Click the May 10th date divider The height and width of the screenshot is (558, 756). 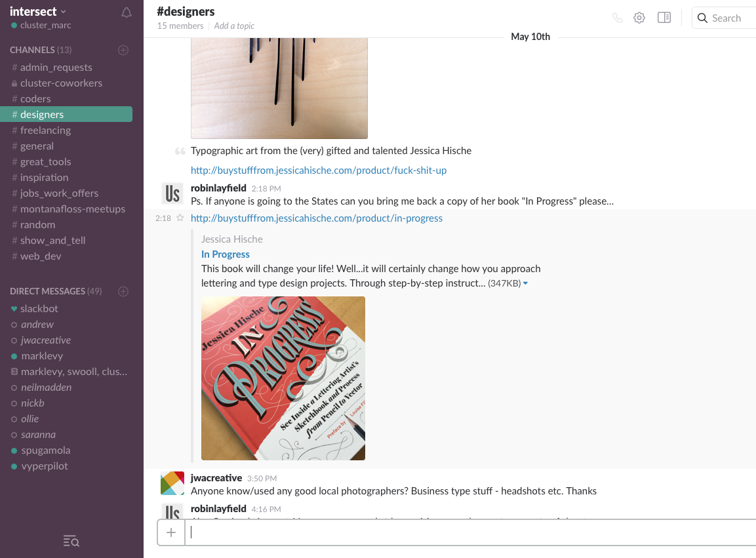530,37
